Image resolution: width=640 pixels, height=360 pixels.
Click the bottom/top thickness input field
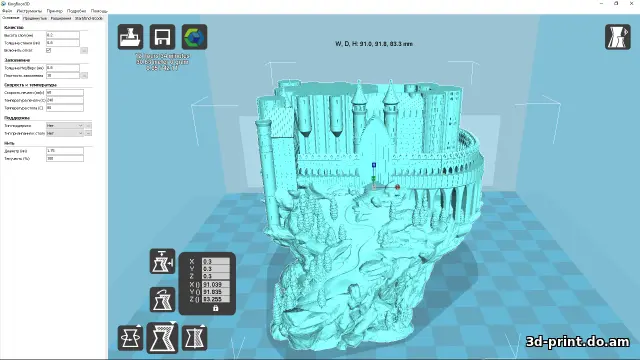coord(63,68)
